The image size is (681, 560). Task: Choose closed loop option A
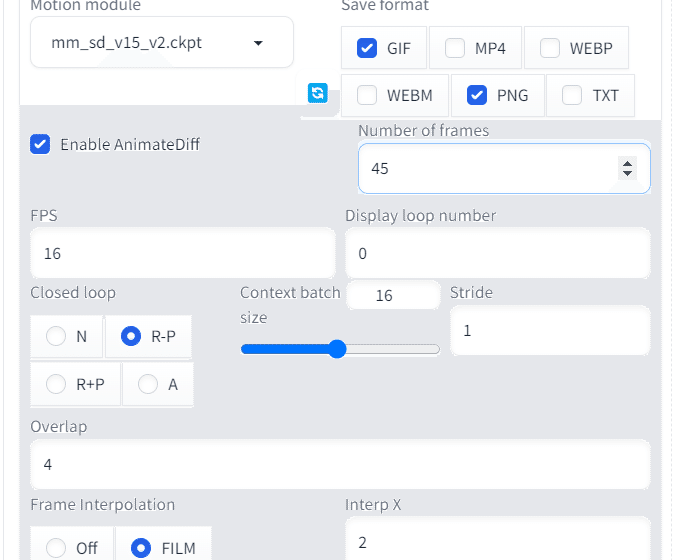pos(148,384)
